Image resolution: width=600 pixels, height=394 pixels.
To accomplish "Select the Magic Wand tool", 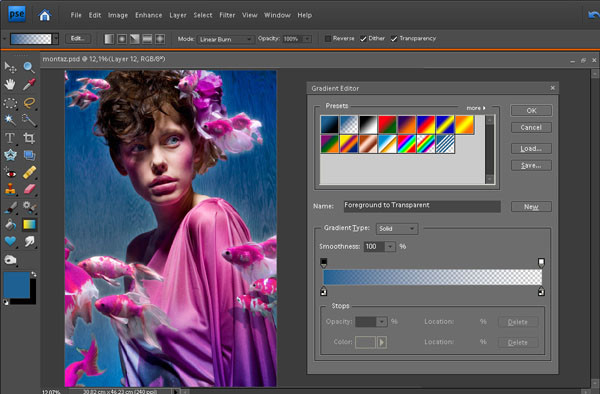I will (x=10, y=120).
